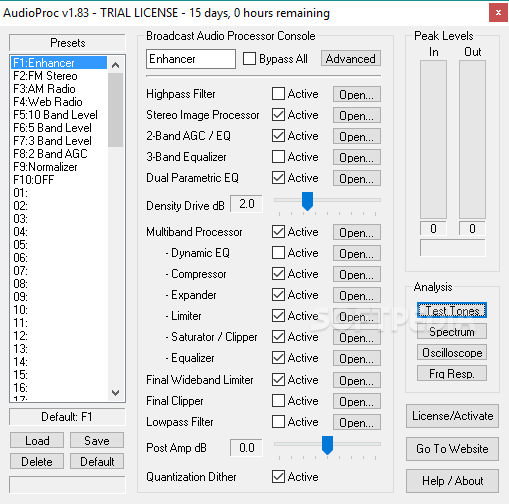Open Compressor settings
The width and height of the screenshot is (509, 504).
pyautogui.click(x=357, y=275)
